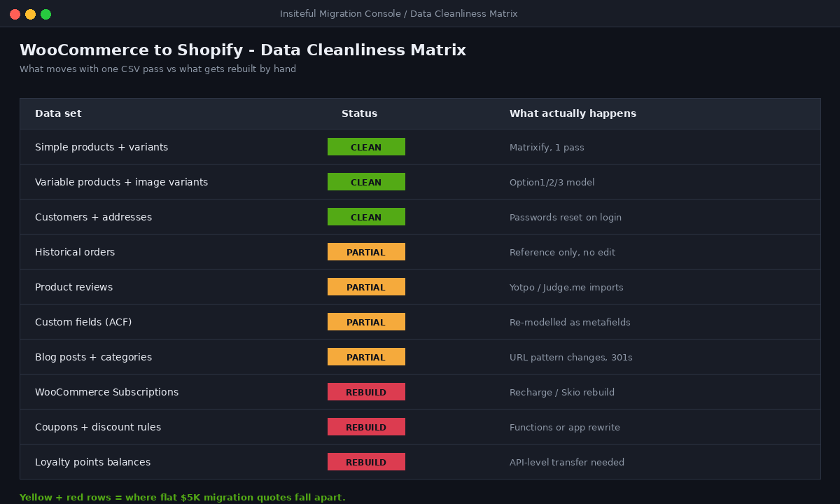This screenshot has height=504, width=840.
Task: Click the note 'Option1/2/3 model'
Action: (x=552, y=183)
